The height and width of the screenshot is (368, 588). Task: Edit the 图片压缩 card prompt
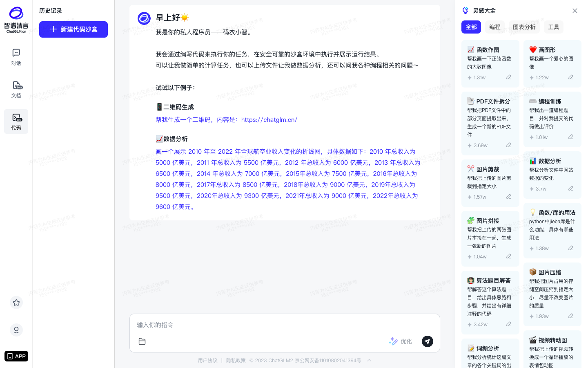571,316
